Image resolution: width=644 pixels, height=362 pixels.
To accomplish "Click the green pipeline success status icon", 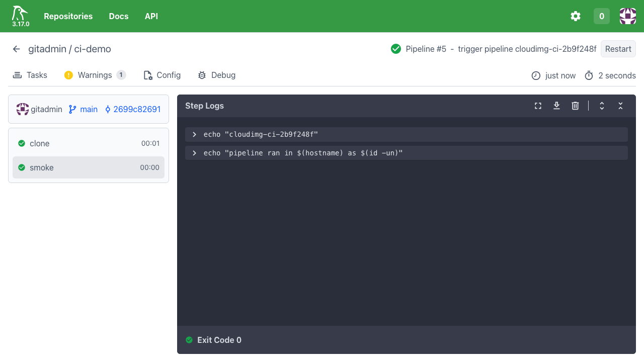I will pyautogui.click(x=396, y=49).
